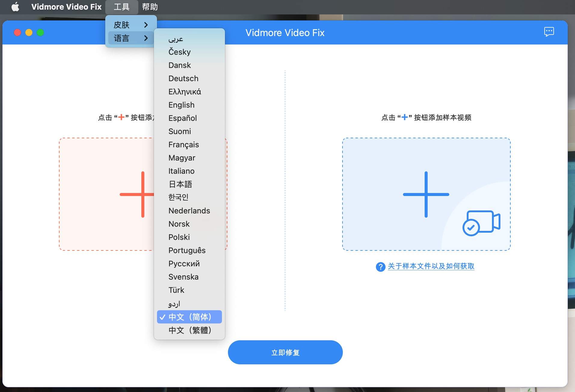Choose Deutsch from language options
The image size is (575, 392).
tap(183, 78)
